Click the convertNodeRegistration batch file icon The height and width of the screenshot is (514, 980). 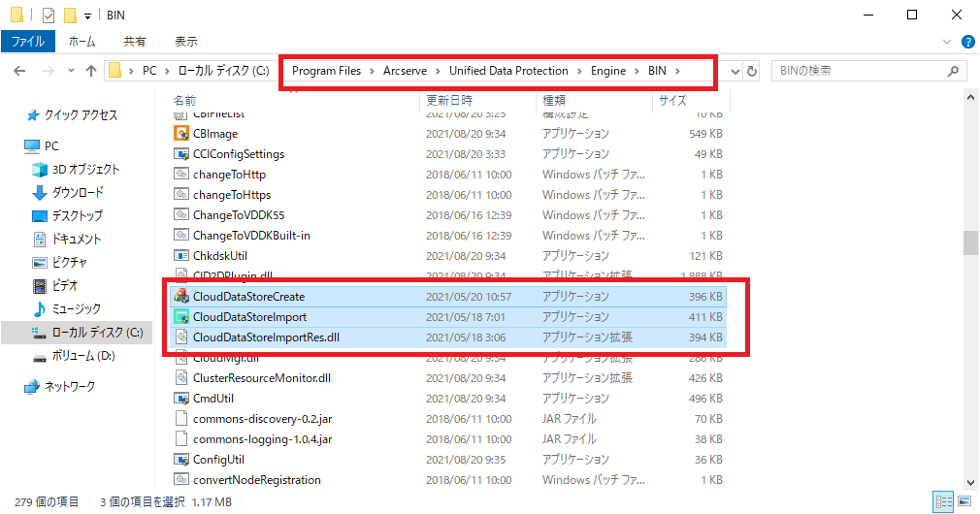[x=181, y=480]
